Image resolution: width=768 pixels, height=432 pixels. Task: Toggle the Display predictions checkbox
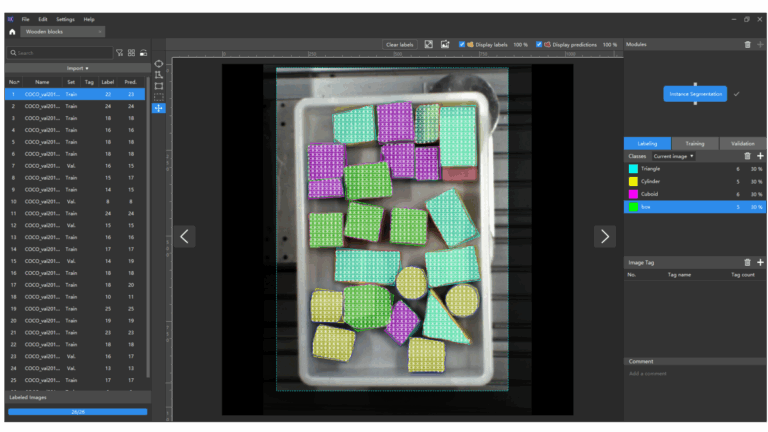(x=539, y=45)
